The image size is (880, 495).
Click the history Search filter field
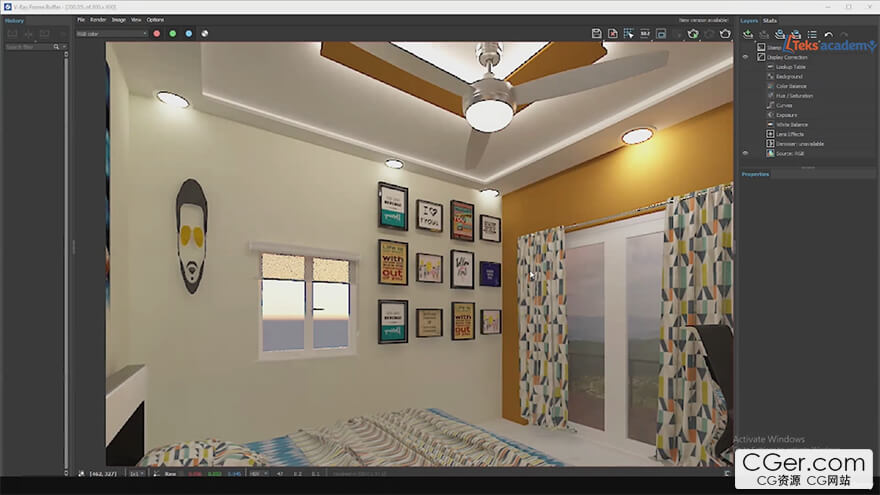point(29,47)
